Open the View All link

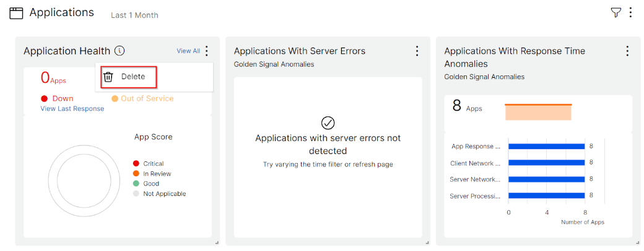(x=188, y=51)
